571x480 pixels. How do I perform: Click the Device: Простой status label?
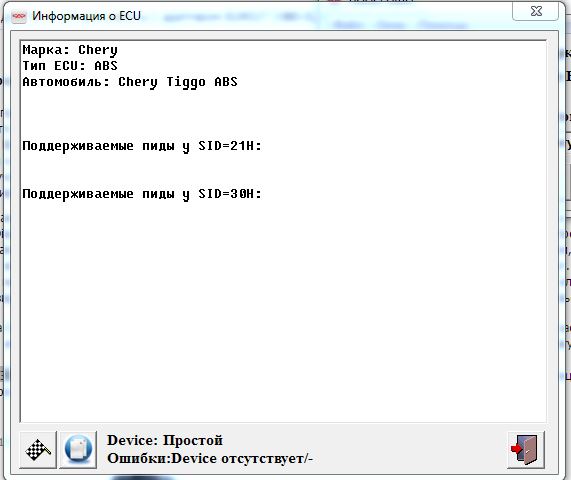pos(165,440)
